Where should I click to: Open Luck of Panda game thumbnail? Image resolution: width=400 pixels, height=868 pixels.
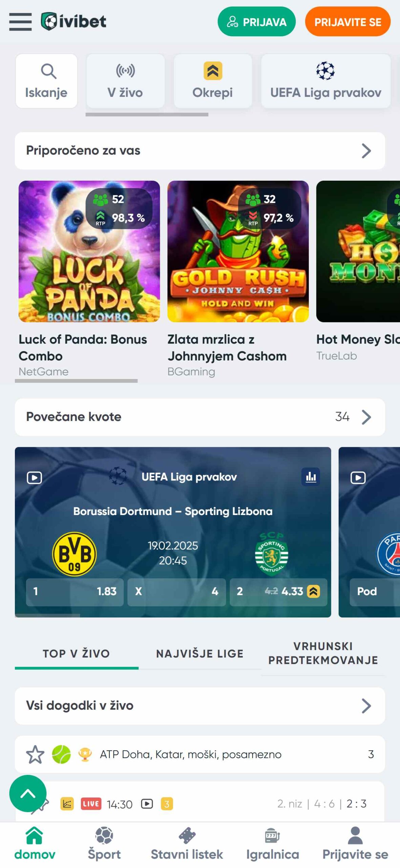(x=89, y=251)
